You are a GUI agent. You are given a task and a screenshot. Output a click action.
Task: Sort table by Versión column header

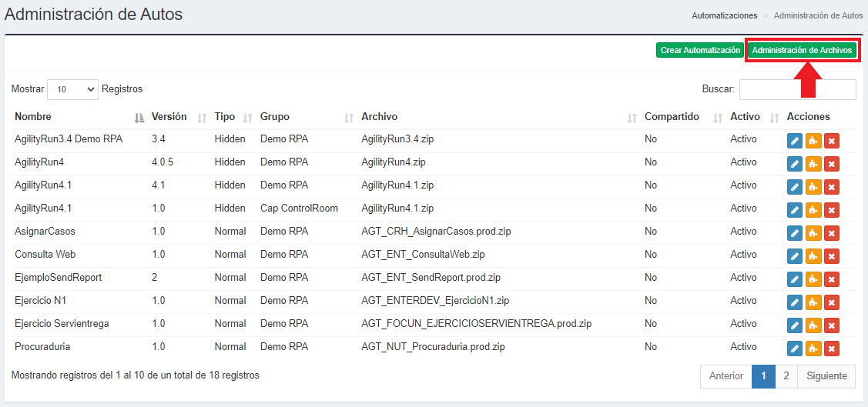click(x=169, y=117)
